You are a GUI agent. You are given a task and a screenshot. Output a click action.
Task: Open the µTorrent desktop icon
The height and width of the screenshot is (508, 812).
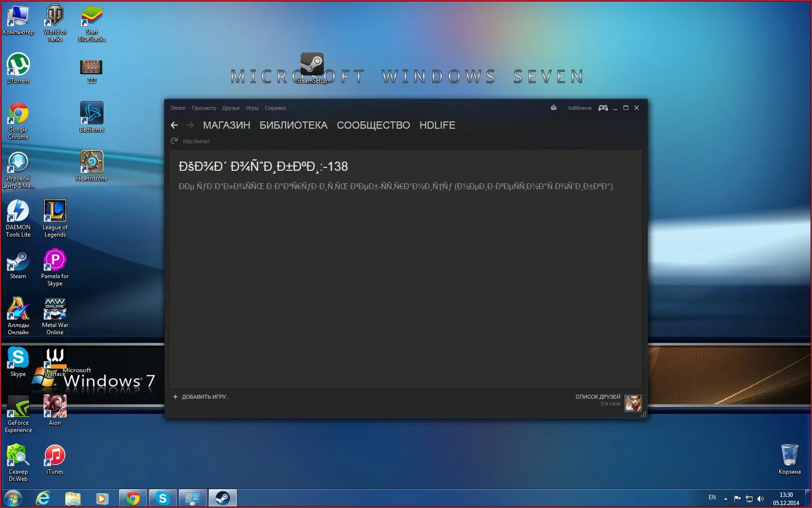tap(18, 68)
